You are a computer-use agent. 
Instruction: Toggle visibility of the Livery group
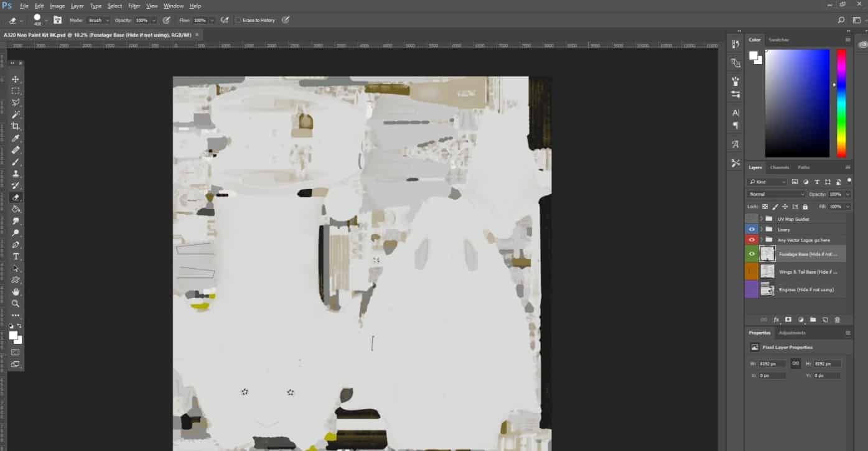point(752,230)
